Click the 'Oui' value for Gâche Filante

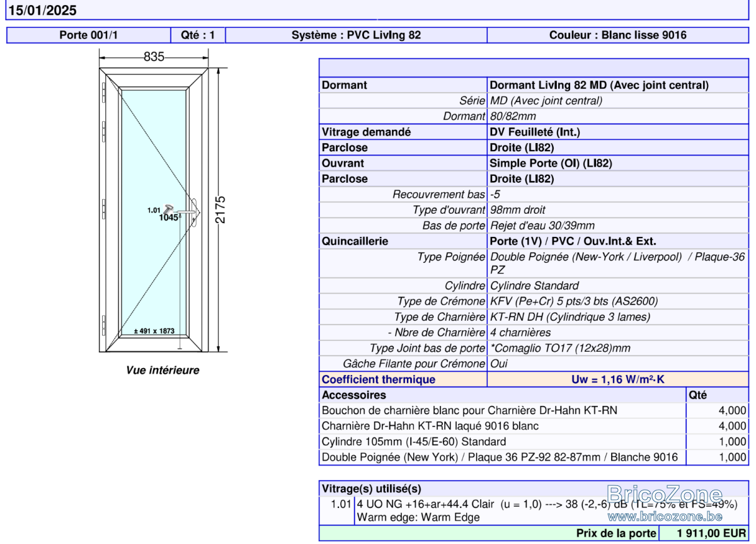(498, 364)
